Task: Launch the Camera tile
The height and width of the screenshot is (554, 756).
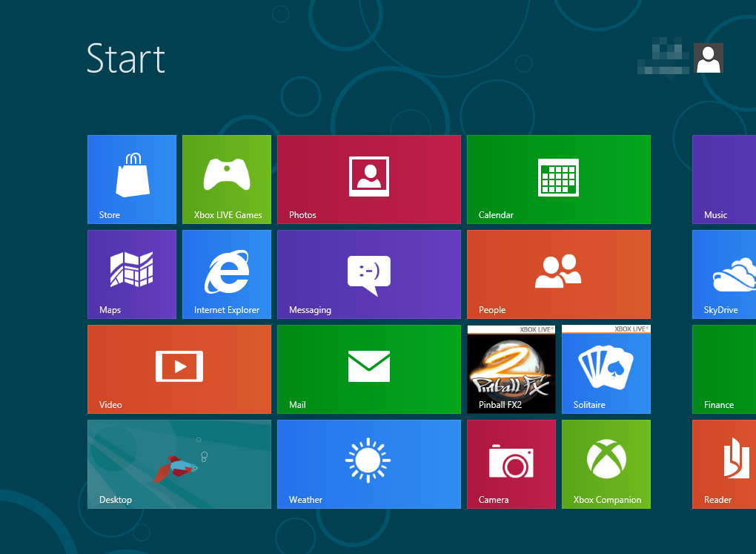Action: tap(511, 464)
